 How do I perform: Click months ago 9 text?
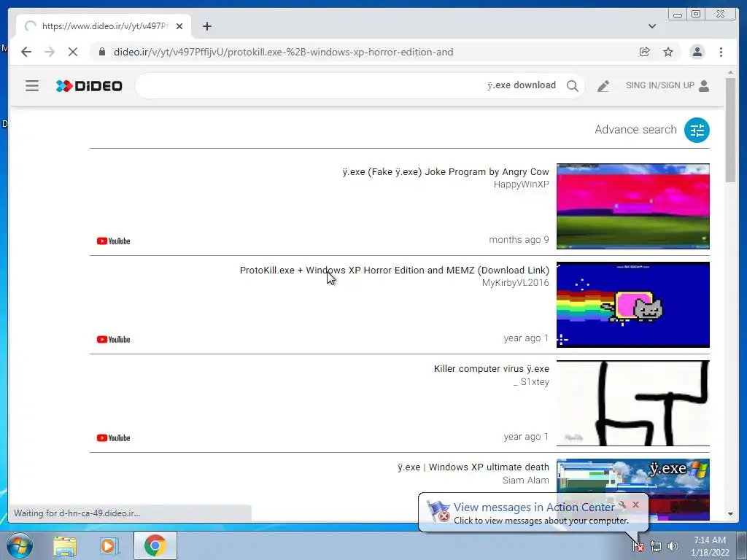[519, 240]
